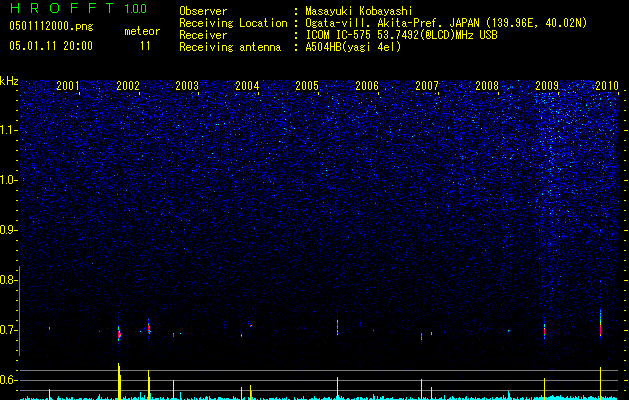629x400 pixels.
Task: Click the kHz axis unit label
Action: point(9,81)
